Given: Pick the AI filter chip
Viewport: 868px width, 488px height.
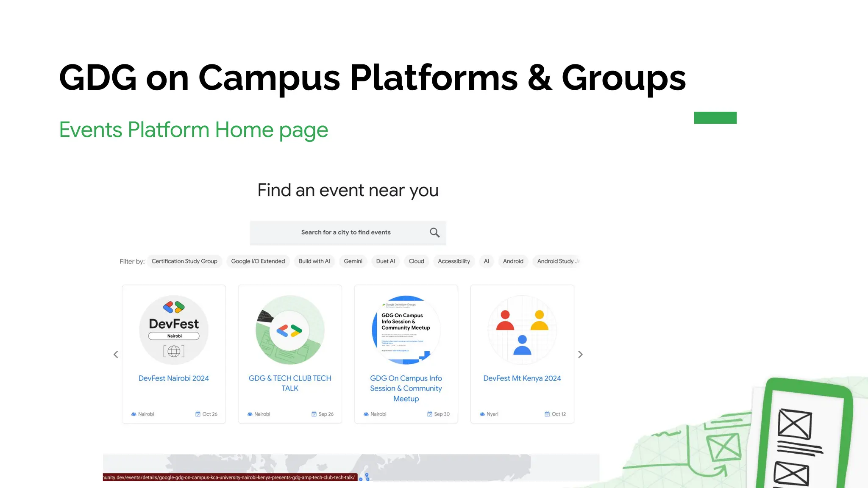Looking at the screenshot, I should [487, 261].
